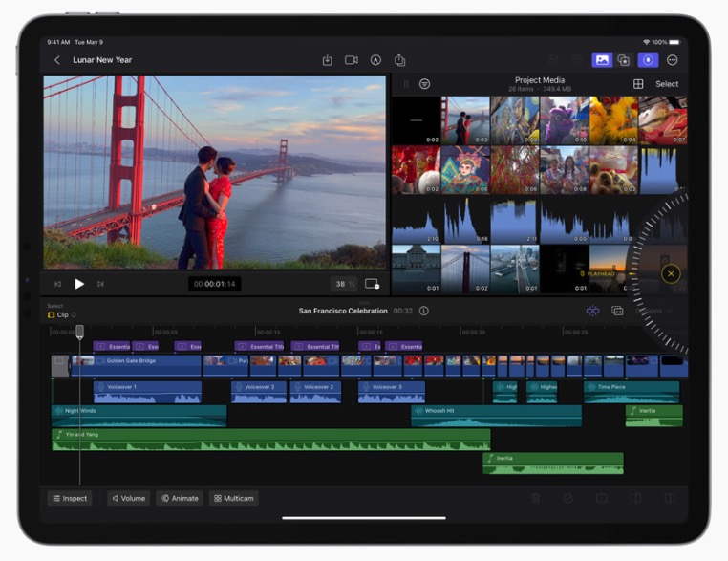Screen dimensions: 728x561
Task: Close the jog wheel with yellow X
Action: coord(671,273)
